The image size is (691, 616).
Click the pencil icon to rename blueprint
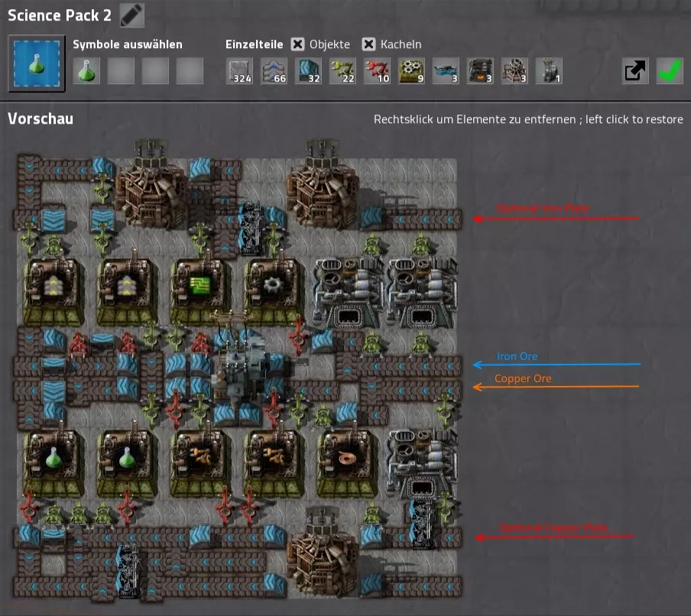coord(131,15)
